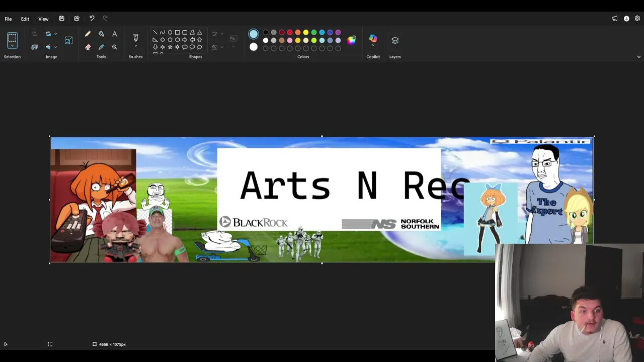
Task: Select the Text tool
Action: coord(115,34)
